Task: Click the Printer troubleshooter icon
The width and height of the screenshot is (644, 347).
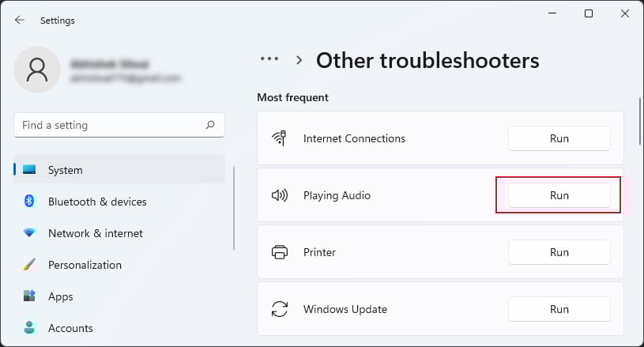Action: 280,252
